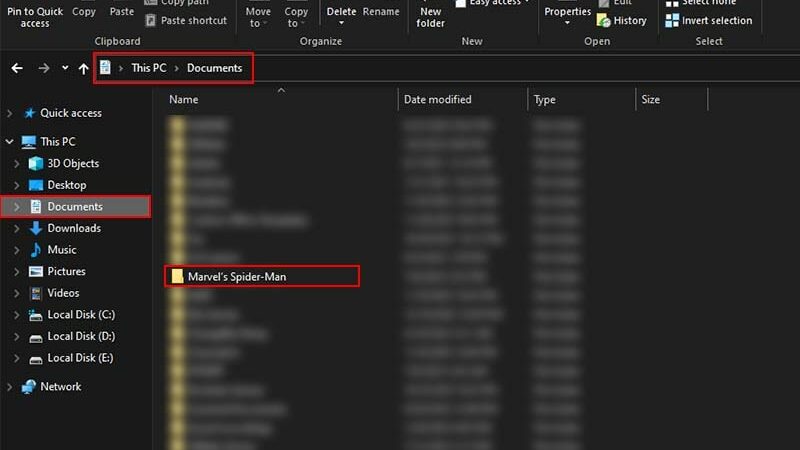800x450 pixels.
Task: Open Downloads in navigation pane
Action: click(x=74, y=228)
